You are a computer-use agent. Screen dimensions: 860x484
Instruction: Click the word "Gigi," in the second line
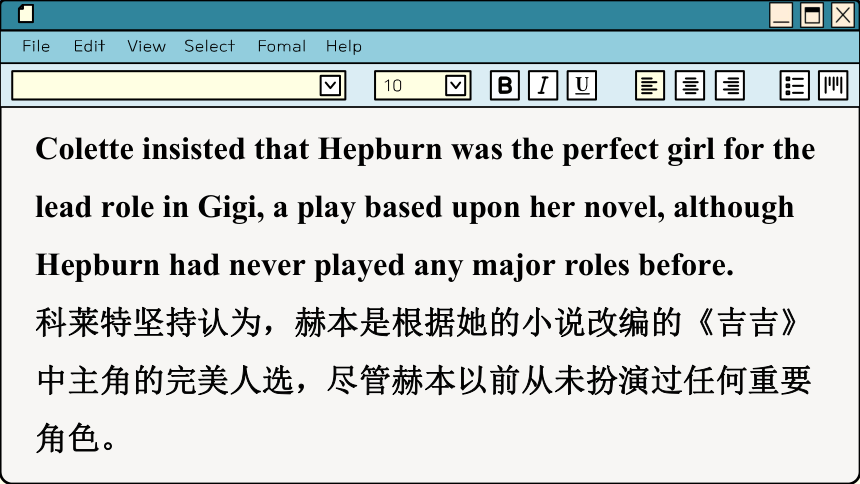click(x=231, y=208)
